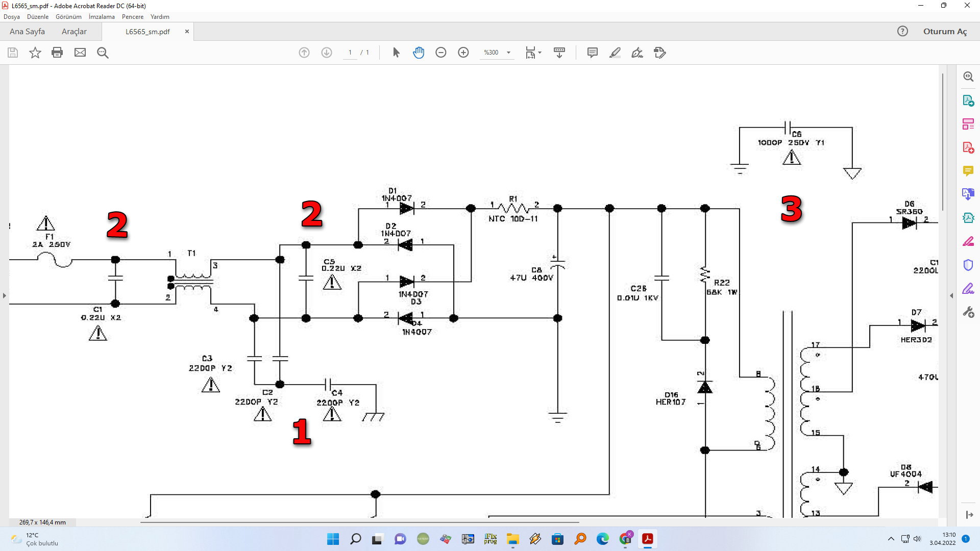Open the weather widget showing 12°C
The height and width of the screenshot is (551, 980).
tap(36, 539)
